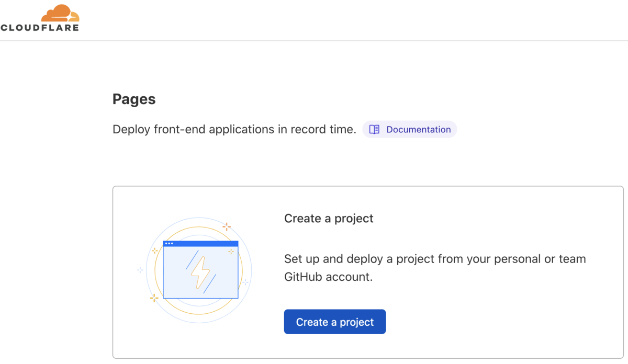This screenshot has height=364, width=628.
Task: Click the diagonal blue line below the lightning bolt
Action: click(210, 284)
